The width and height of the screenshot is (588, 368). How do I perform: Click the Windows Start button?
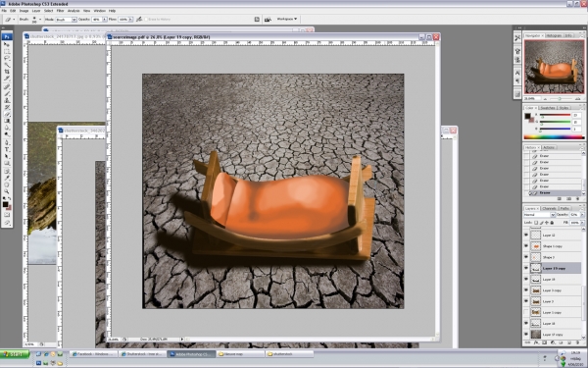[x=15, y=354]
